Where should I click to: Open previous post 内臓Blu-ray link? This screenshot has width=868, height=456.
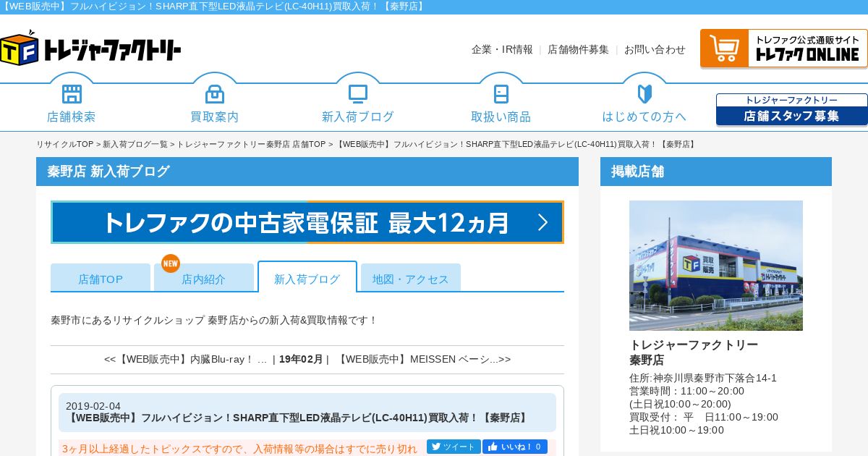(186, 359)
